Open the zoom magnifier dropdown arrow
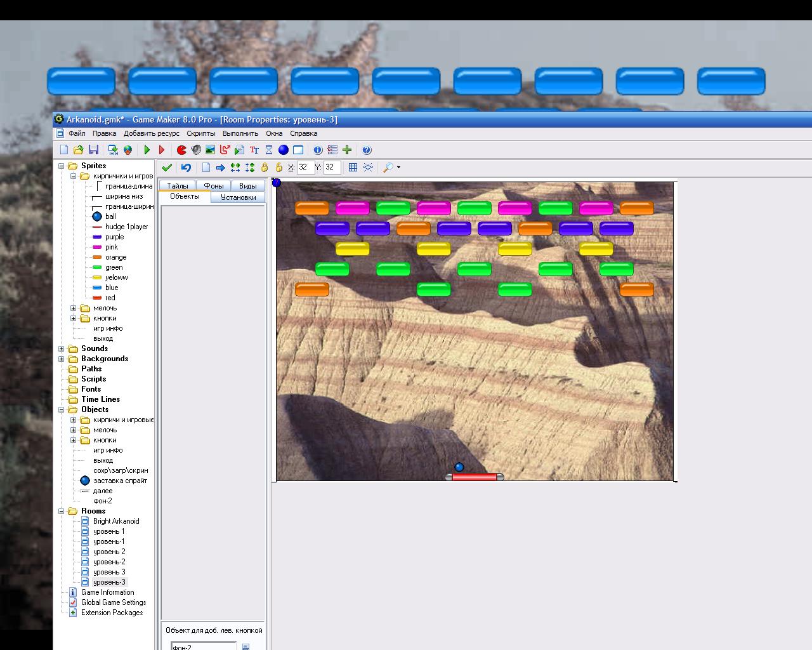Image resolution: width=812 pixels, height=650 pixels. click(398, 168)
